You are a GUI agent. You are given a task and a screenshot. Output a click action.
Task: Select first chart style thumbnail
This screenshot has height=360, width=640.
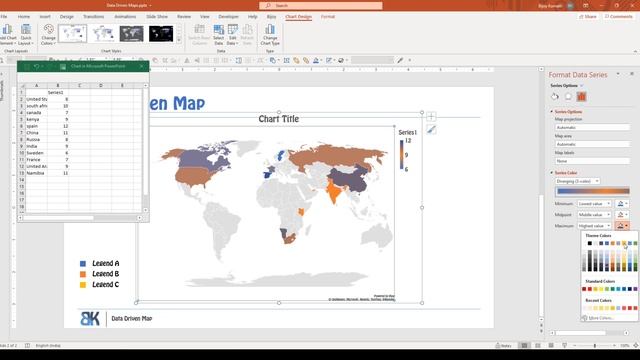[73, 34]
